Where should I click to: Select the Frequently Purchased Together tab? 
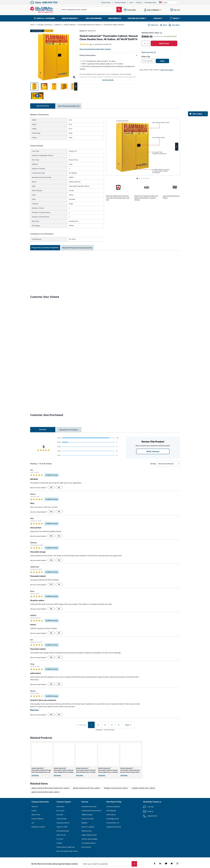click(45, 248)
